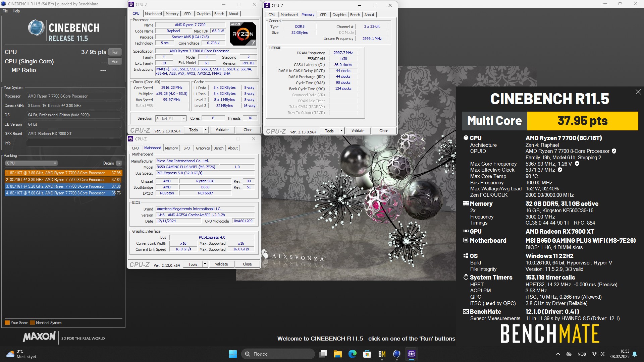Open the clock and date flyout
Image resolution: width=644 pixels, height=362 pixels.
(x=620, y=354)
